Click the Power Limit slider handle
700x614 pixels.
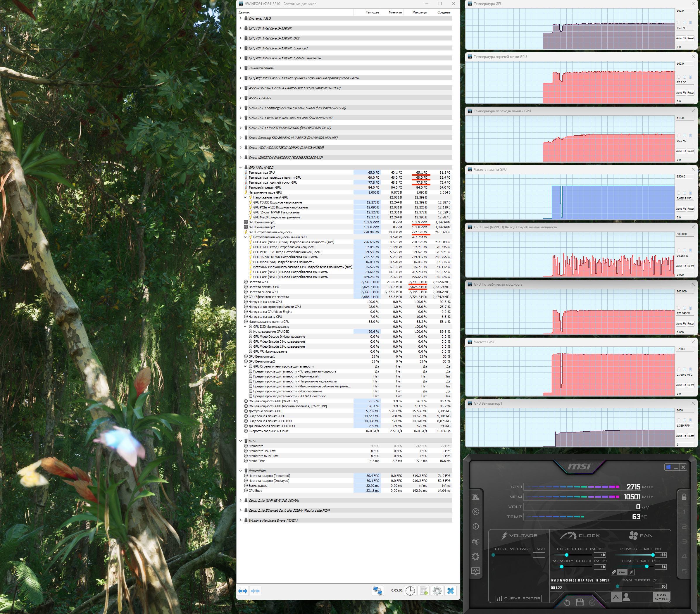point(653,555)
